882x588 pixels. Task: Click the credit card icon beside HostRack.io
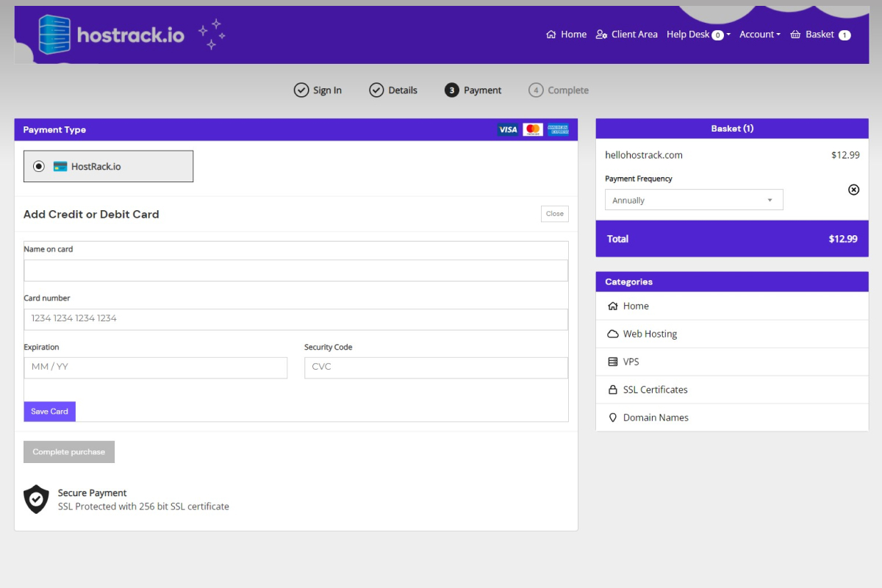(x=60, y=167)
